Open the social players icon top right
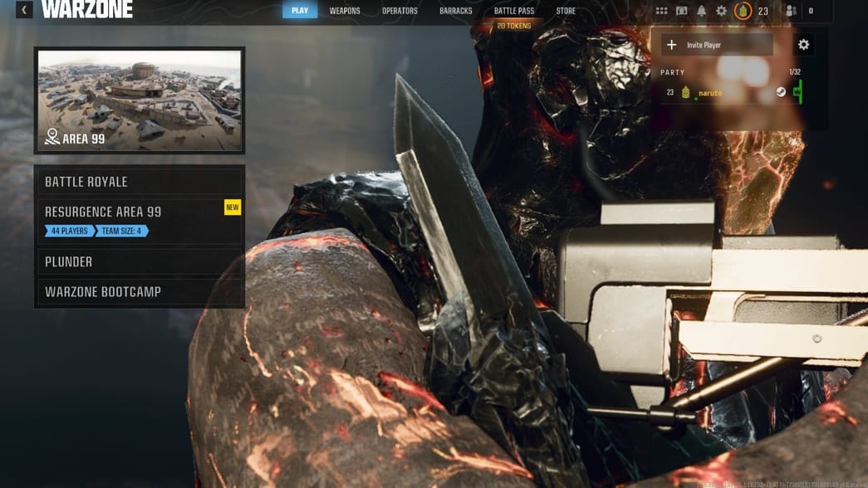 tap(790, 12)
